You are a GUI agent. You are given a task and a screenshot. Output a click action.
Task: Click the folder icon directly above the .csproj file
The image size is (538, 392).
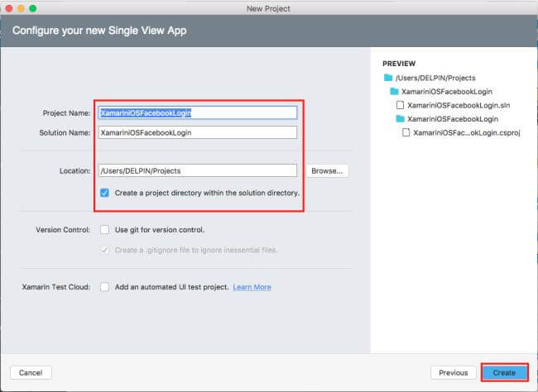point(401,119)
